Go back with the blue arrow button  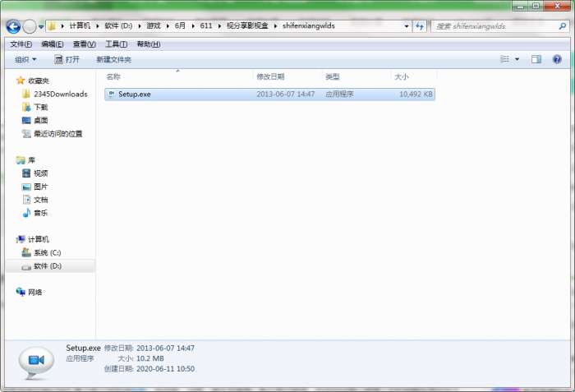coord(14,26)
